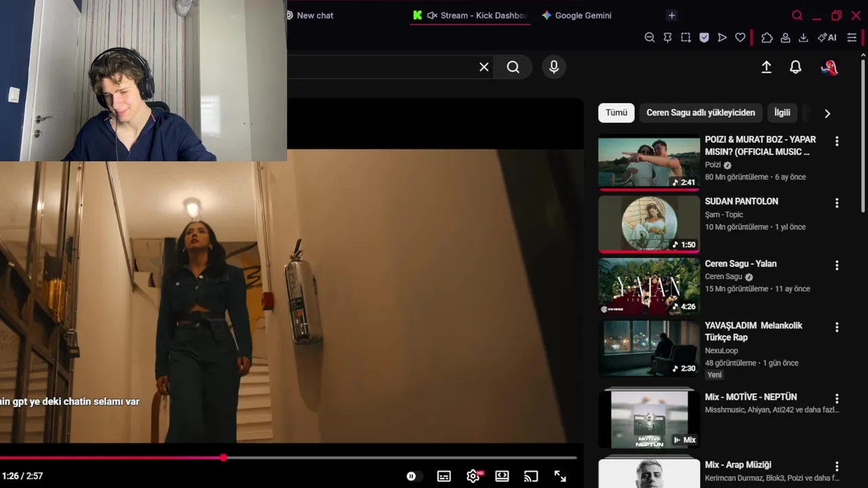Open the YouTube upload/create icon
868x488 pixels.
(x=766, y=67)
